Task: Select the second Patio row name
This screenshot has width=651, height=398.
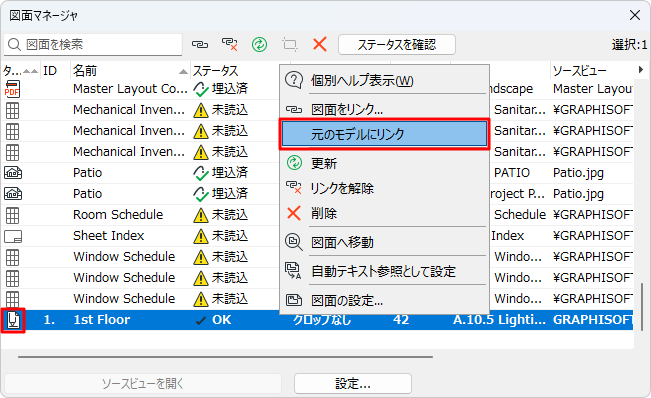Action: pos(87,194)
